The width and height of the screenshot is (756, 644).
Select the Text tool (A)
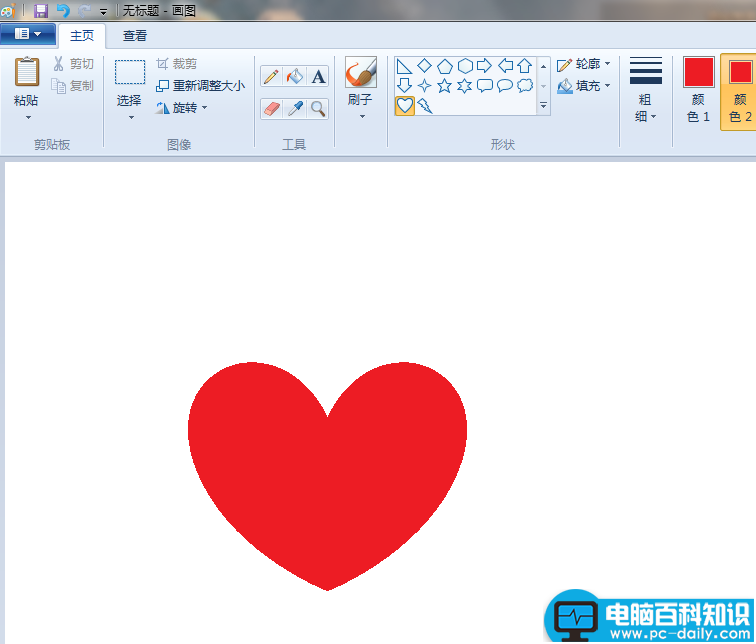(x=318, y=77)
